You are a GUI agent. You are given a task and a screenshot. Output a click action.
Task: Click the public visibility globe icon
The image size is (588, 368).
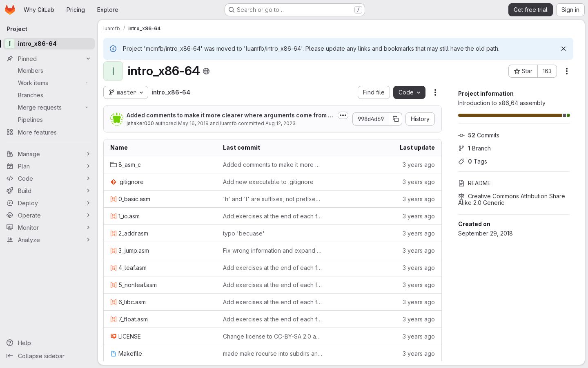[206, 71]
